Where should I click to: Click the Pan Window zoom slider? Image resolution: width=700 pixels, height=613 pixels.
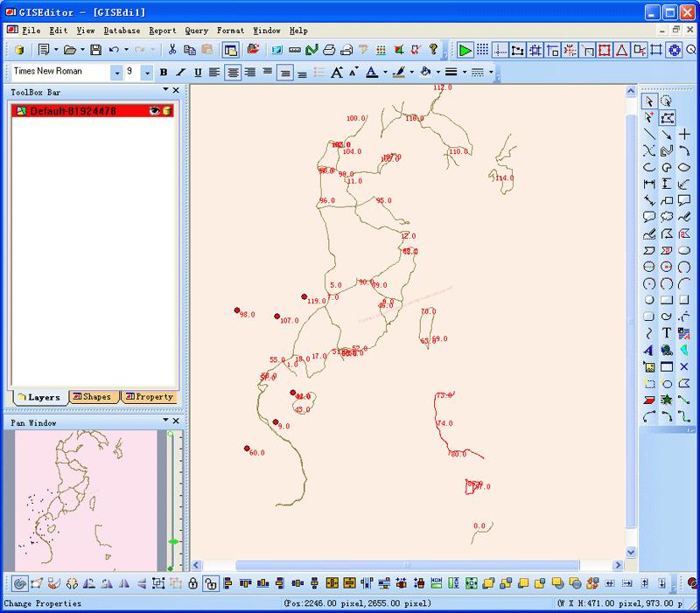tap(173, 542)
